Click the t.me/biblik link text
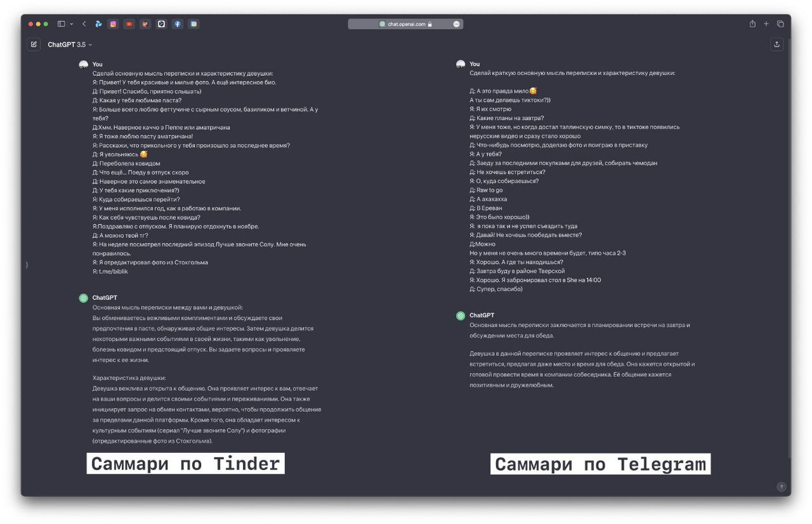The image size is (812, 524). tap(113, 271)
